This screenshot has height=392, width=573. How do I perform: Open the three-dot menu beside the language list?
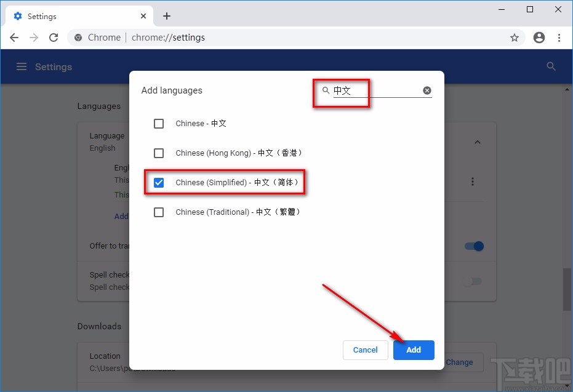(x=473, y=182)
